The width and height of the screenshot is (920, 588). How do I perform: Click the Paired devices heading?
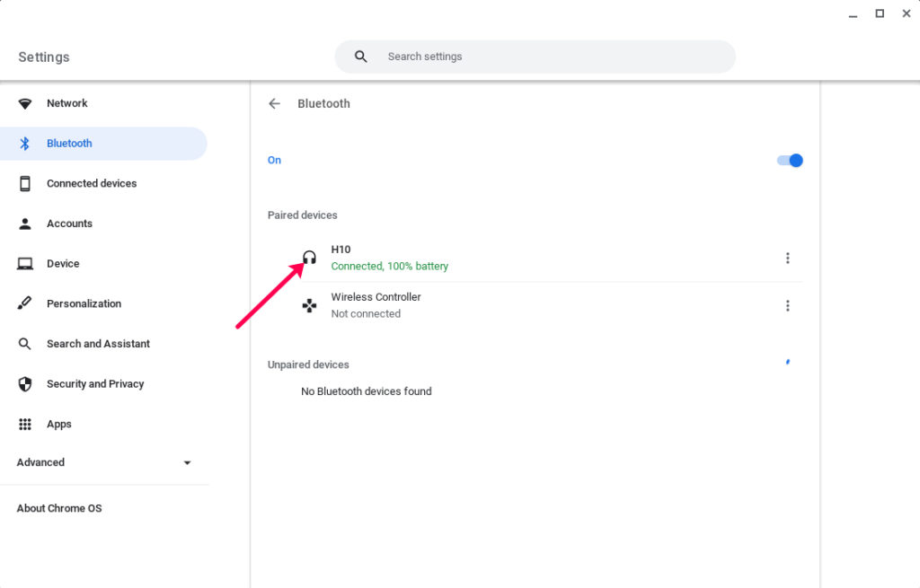[x=303, y=215]
